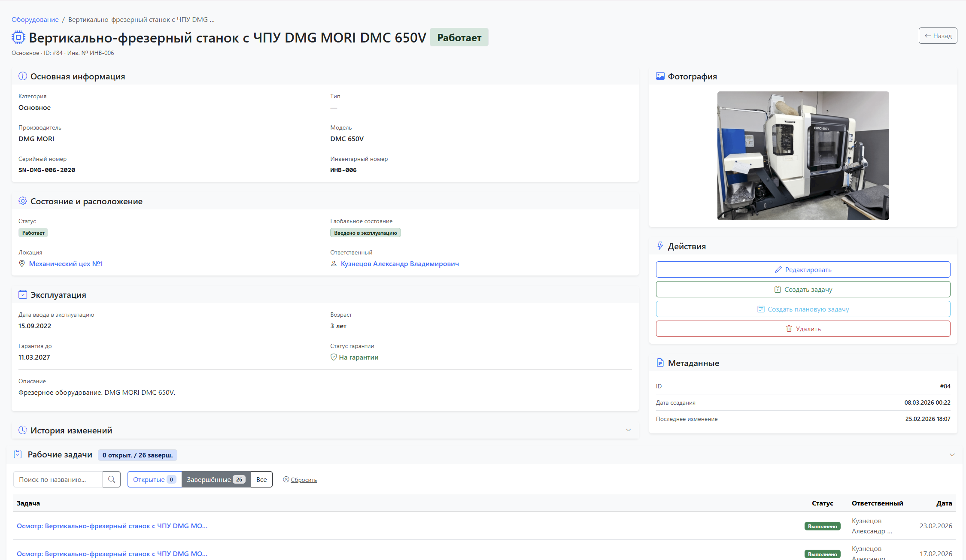The image size is (966, 560).
Task: Expand the История изменений section
Action: click(x=628, y=430)
